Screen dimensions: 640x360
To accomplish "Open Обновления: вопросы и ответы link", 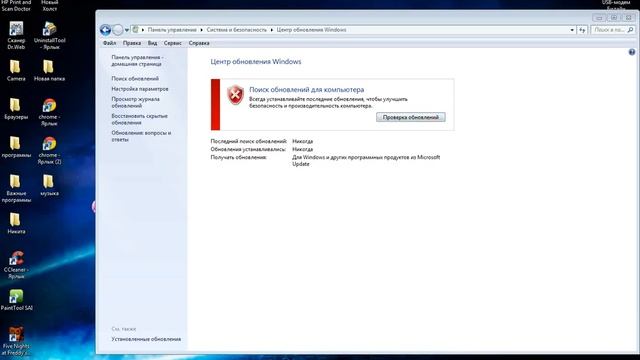I will 141,136.
